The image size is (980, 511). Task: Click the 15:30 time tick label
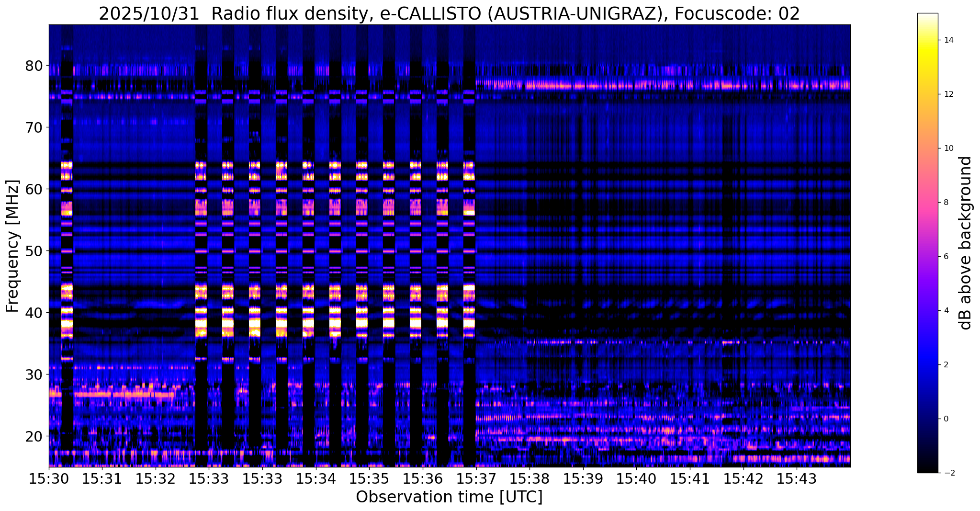49,478
